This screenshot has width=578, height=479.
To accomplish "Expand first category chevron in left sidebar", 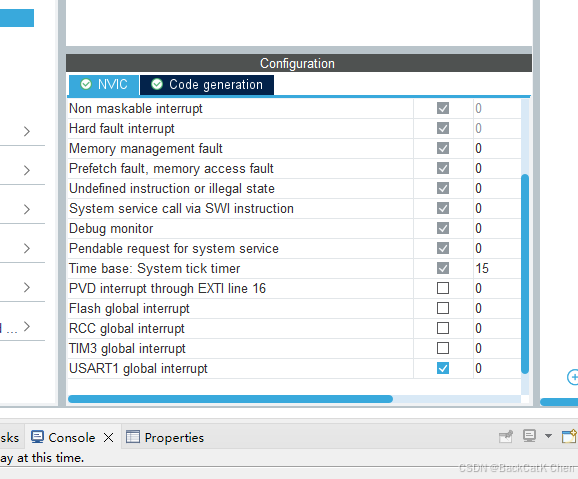I will tap(27, 131).
